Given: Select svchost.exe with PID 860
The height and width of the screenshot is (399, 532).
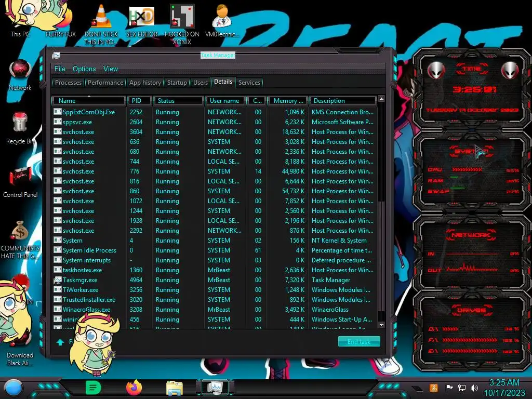Looking at the screenshot, I should coord(215,191).
